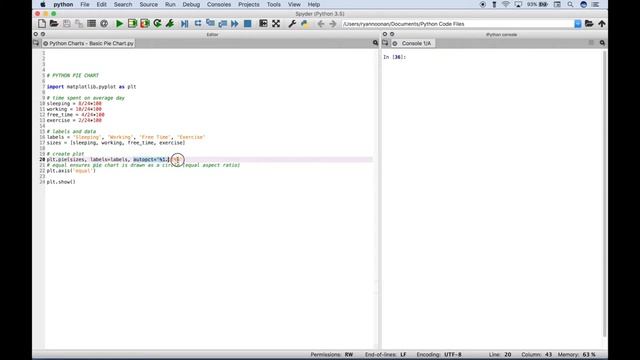Click the plt.show() code line
The image size is (640, 360).
point(61,182)
